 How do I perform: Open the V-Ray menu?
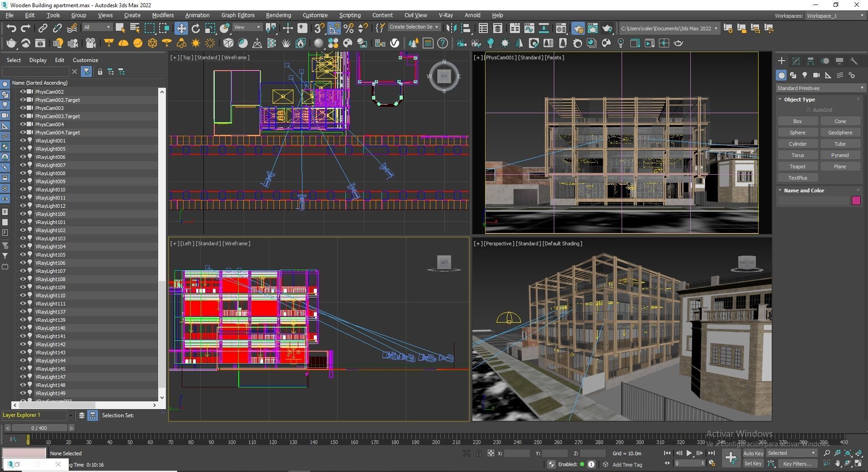(446, 15)
